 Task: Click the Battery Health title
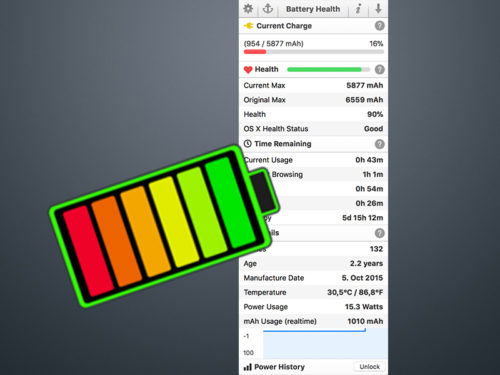[x=313, y=9]
